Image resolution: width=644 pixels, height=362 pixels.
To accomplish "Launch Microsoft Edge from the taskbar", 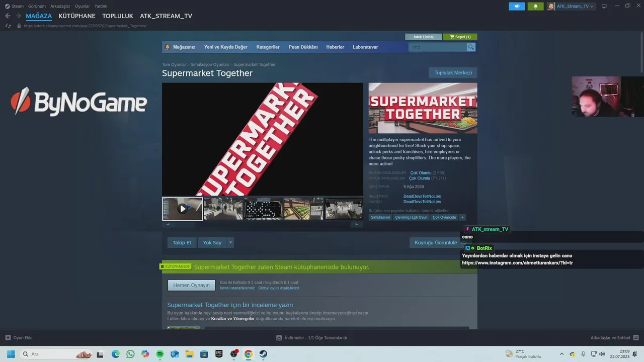I will (x=116, y=354).
